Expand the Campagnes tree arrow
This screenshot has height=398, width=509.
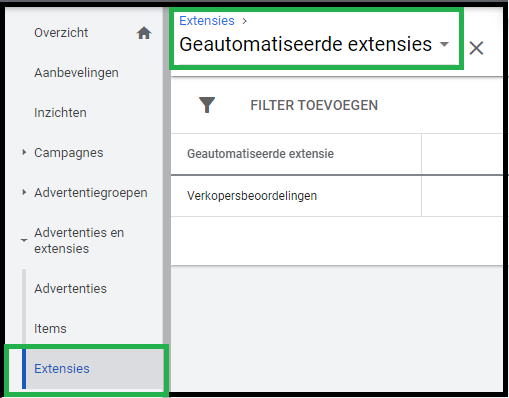(x=24, y=152)
